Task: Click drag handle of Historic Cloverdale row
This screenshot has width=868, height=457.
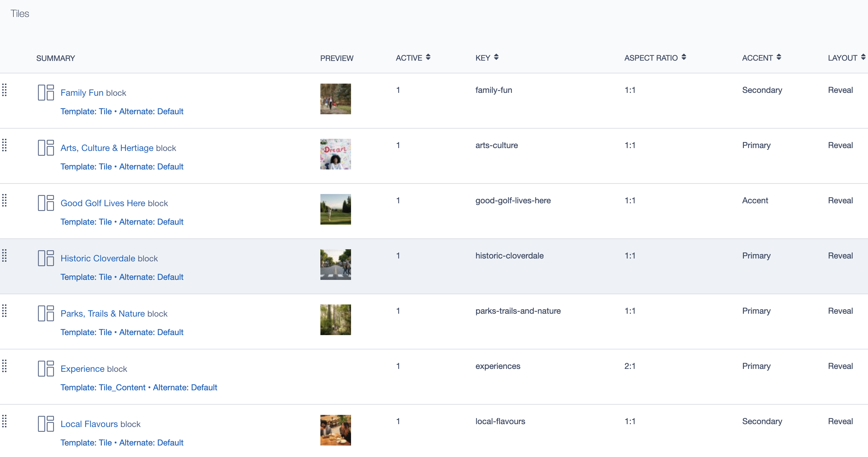Action: 4,256
